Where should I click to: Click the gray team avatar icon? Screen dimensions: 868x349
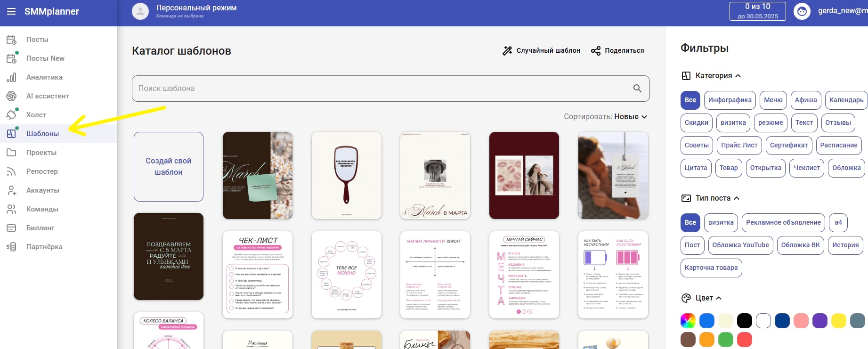click(x=140, y=11)
